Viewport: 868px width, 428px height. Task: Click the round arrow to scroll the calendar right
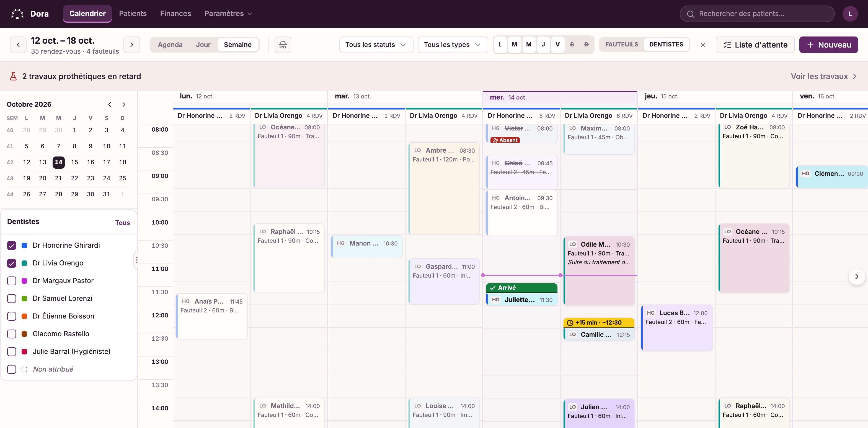(x=857, y=276)
